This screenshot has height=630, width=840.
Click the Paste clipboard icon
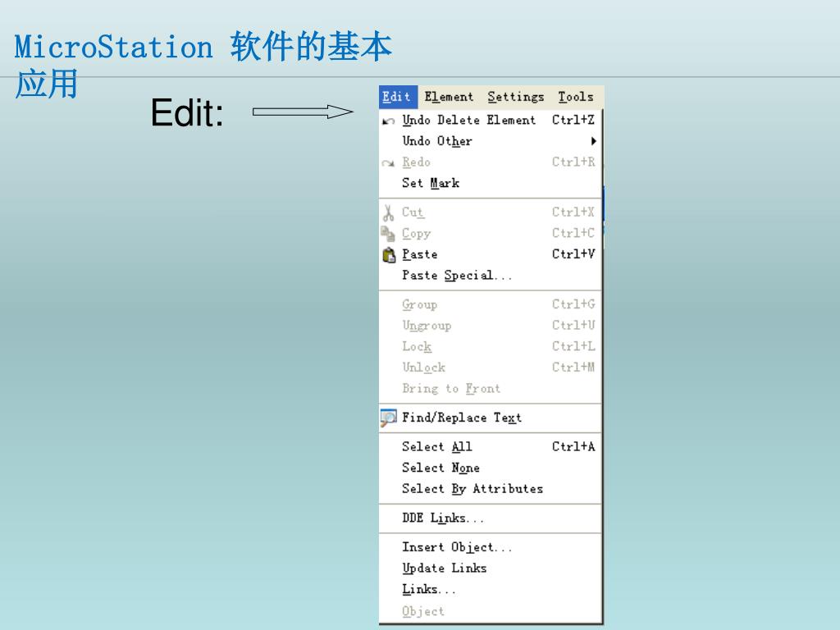389,255
